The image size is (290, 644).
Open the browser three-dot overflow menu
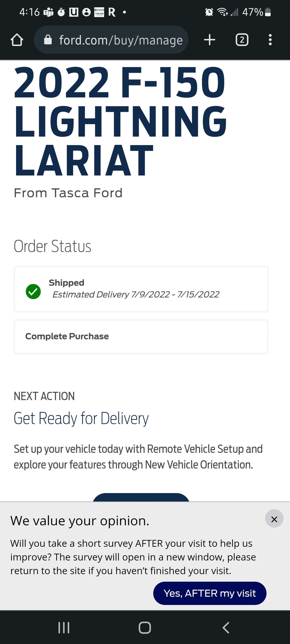[270, 39]
